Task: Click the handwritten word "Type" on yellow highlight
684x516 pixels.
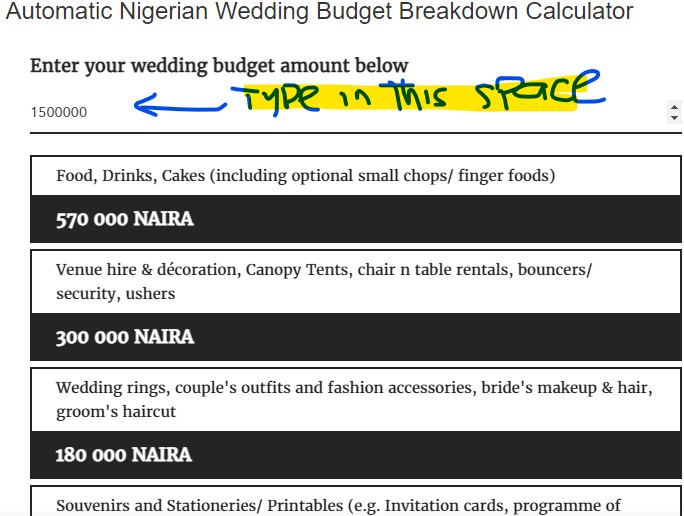Action: pyautogui.click(x=280, y=98)
